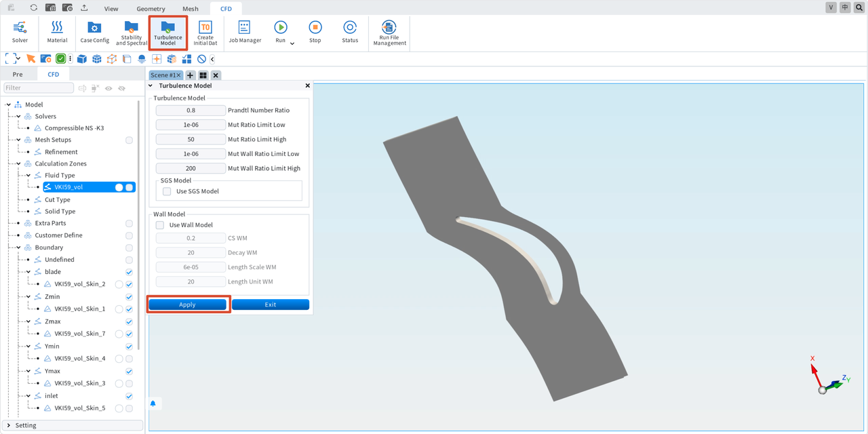The height and width of the screenshot is (434, 868).
Task: Open Case Config settings
Action: tap(94, 32)
